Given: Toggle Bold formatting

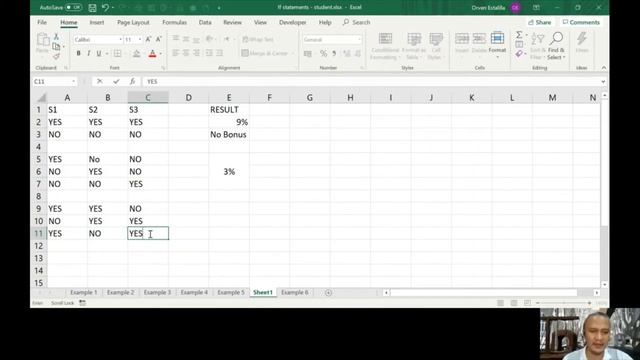Looking at the screenshot, I should pos(78,53).
